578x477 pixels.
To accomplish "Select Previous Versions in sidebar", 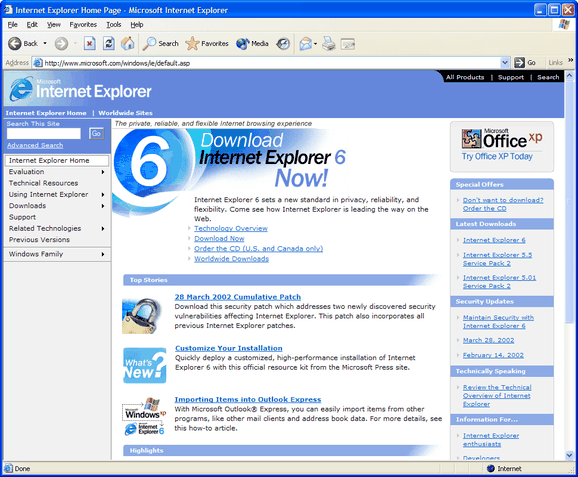I will tap(39, 240).
